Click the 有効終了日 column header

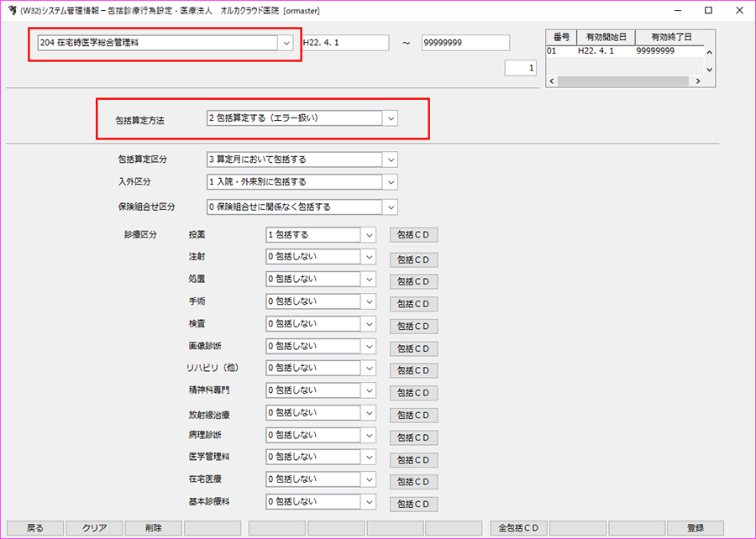tap(672, 37)
